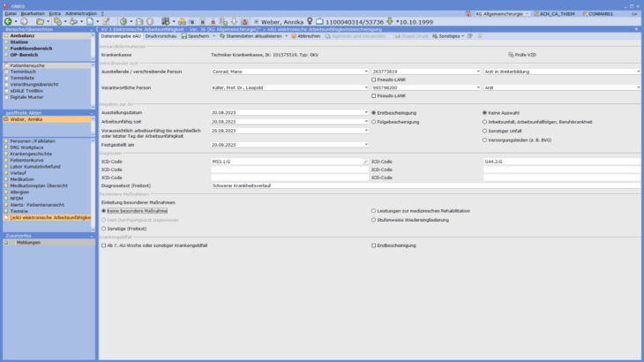Select the Folgebescheinigung radio button
This screenshot has width=644, height=362.
point(373,122)
